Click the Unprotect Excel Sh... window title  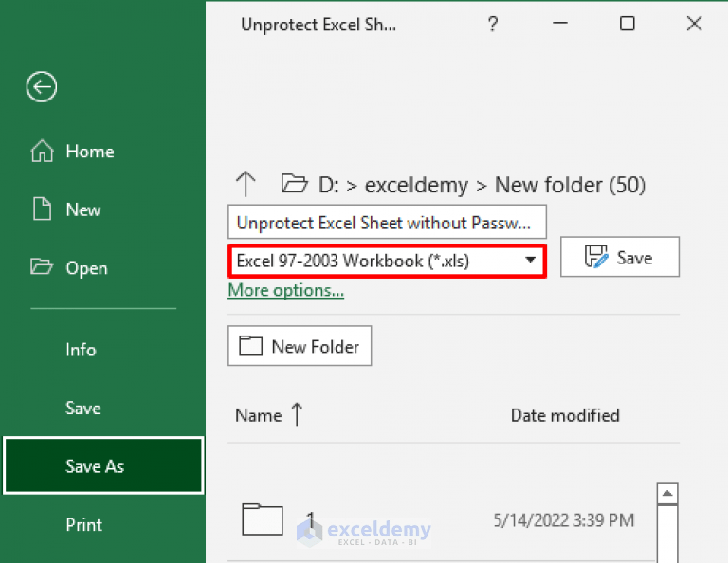click(x=318, y=24)
